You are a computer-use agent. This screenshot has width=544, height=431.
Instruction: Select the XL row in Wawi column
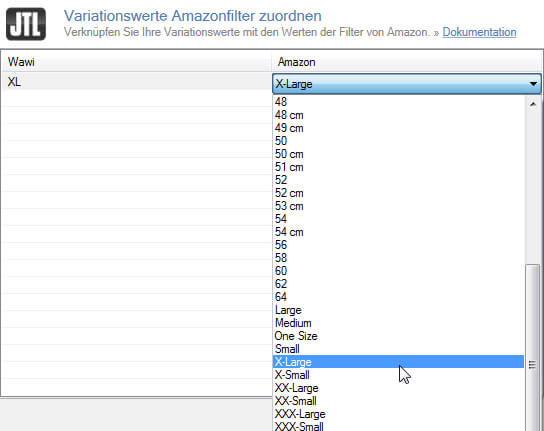(137, 82)
